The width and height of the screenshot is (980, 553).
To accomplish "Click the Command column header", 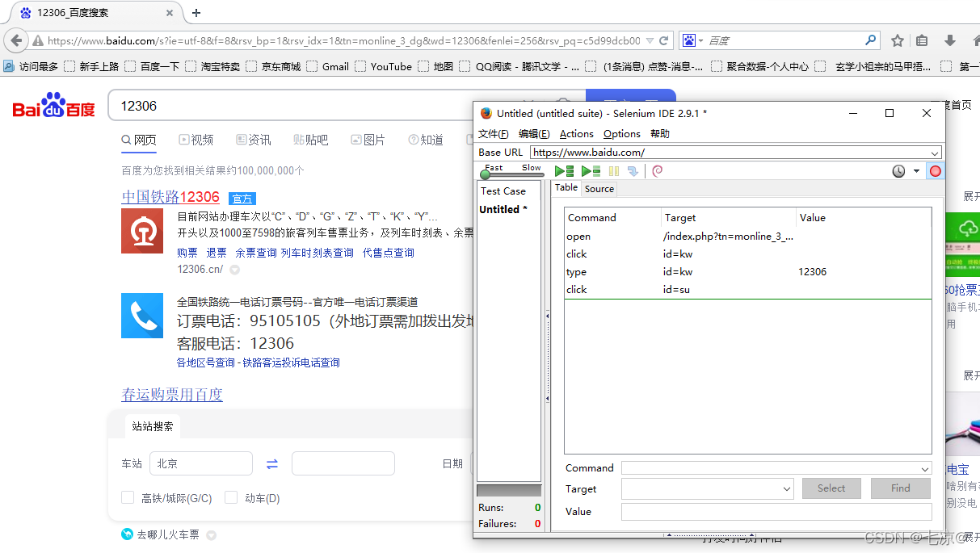I will click(612, 218).
